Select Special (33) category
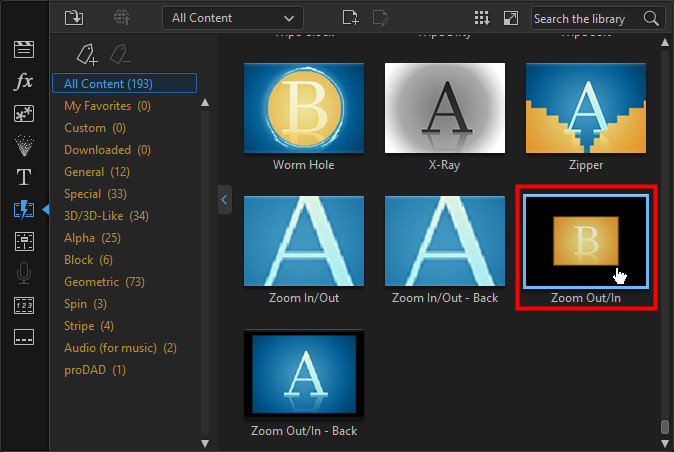The image size is (674, 452). click(x=95, y=194)
